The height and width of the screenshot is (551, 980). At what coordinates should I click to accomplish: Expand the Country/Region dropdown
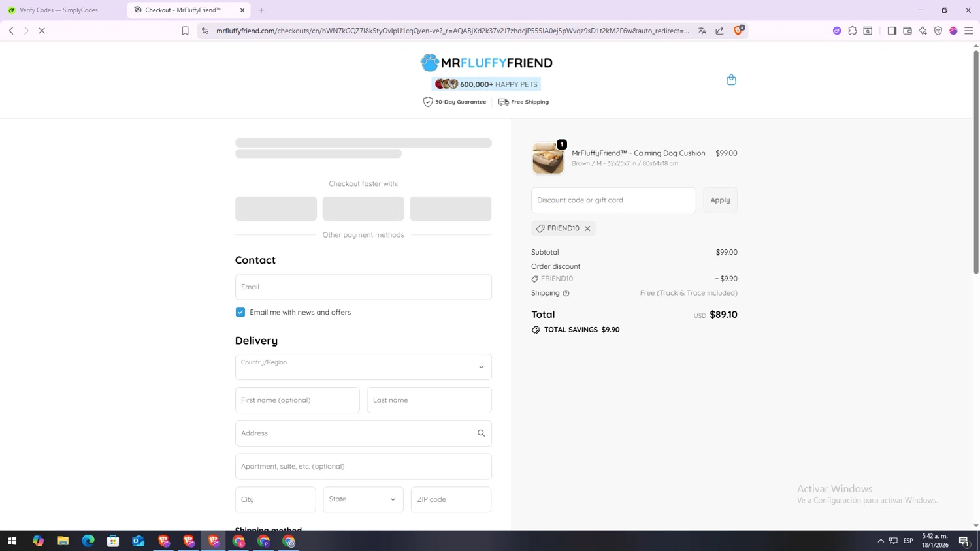coord(363,367)
